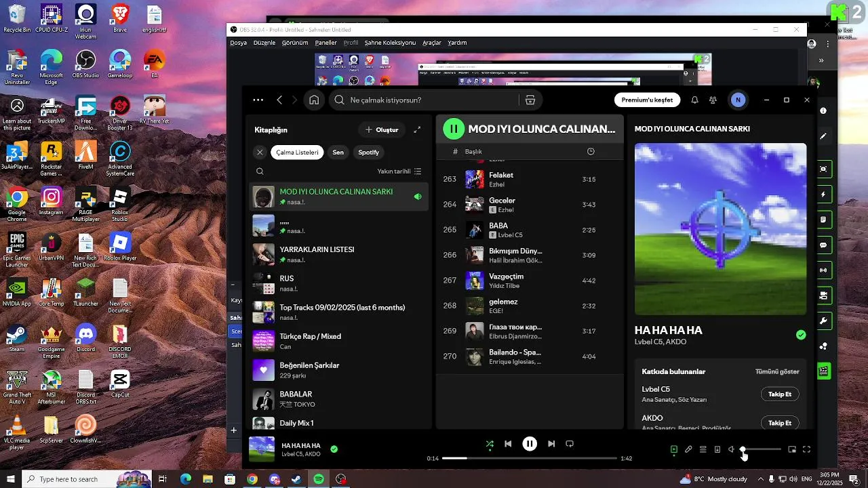Open the lyrics microphone icon
Viewport: 868px width, 488px height.
tap(688, 449)
